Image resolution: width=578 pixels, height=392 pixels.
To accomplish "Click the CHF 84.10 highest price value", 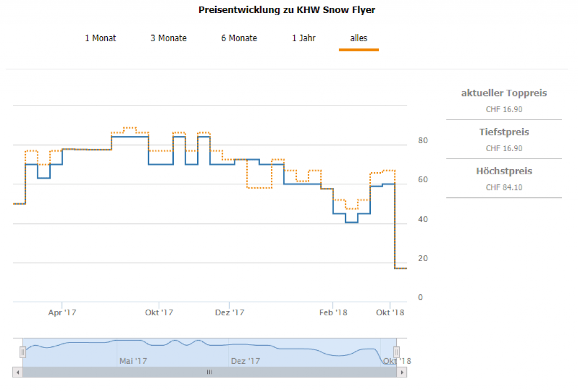I will click(503, 187).
